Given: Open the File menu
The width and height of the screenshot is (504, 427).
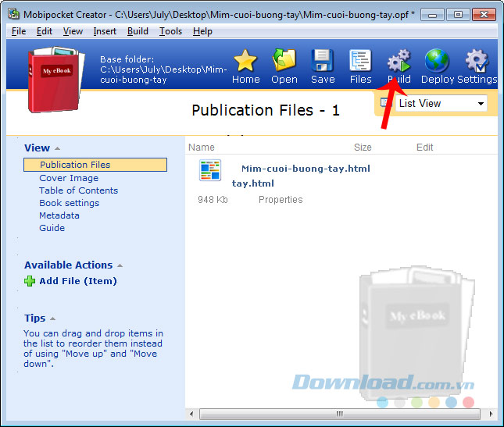Looking at the screenshot, I should click(19, 31).
